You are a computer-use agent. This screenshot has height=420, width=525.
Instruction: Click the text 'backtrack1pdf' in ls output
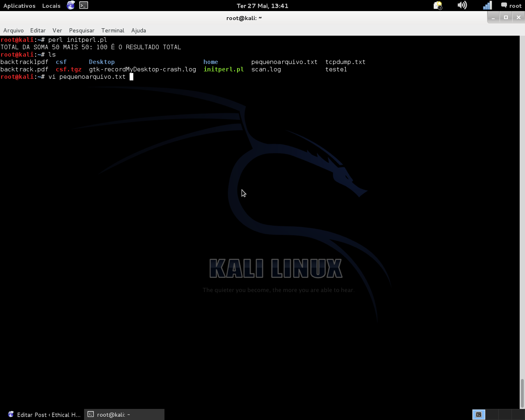click(x=24, y=62)
